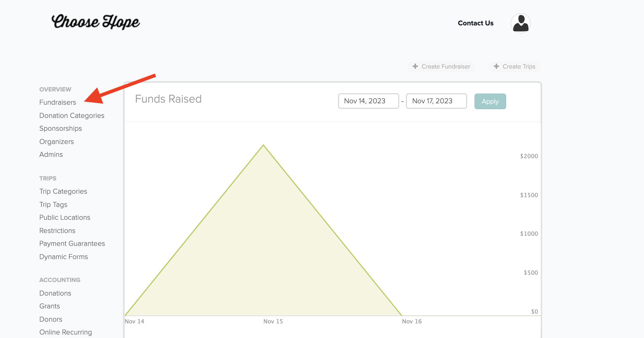Viewport: 644px width, 338px height.
Task: Click the $2000 axis label
Action: click(529, 156)
